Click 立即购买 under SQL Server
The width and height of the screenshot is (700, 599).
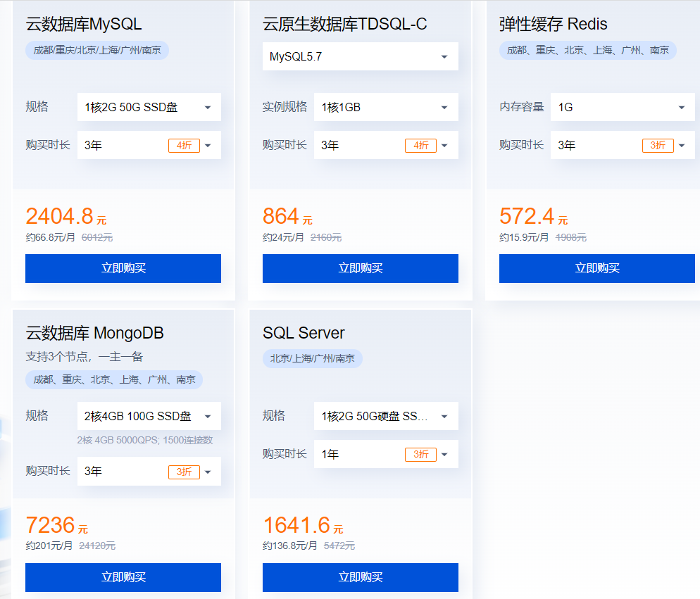click(x=360, y=577)
